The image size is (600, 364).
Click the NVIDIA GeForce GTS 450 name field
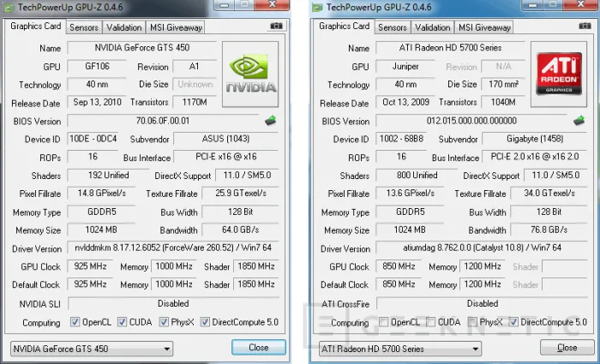pos(142,48)
